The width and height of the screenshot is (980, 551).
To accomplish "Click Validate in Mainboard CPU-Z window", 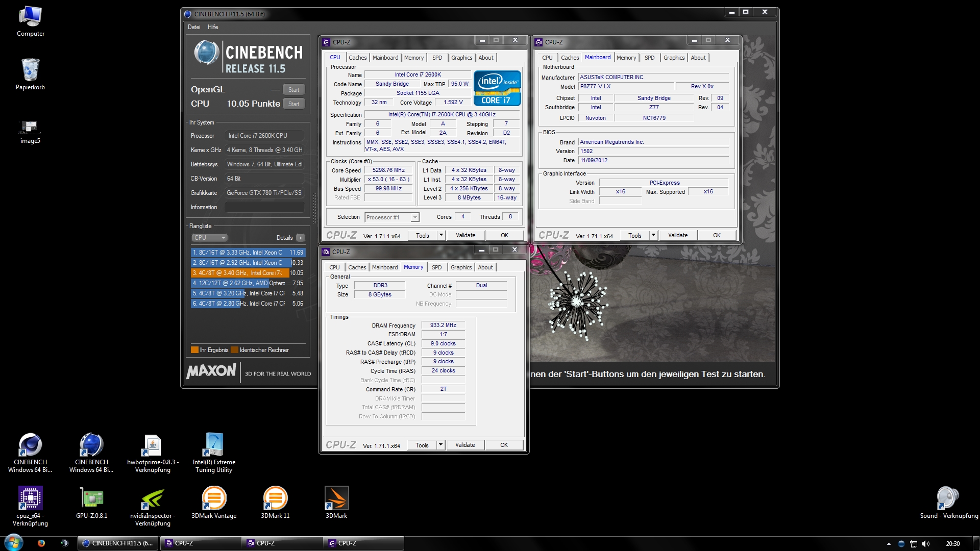I will (677, 236).
